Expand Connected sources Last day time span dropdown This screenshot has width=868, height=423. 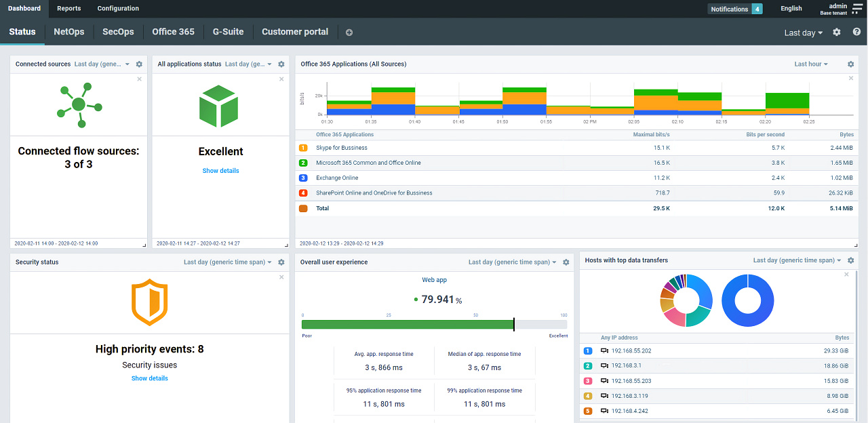102,64
